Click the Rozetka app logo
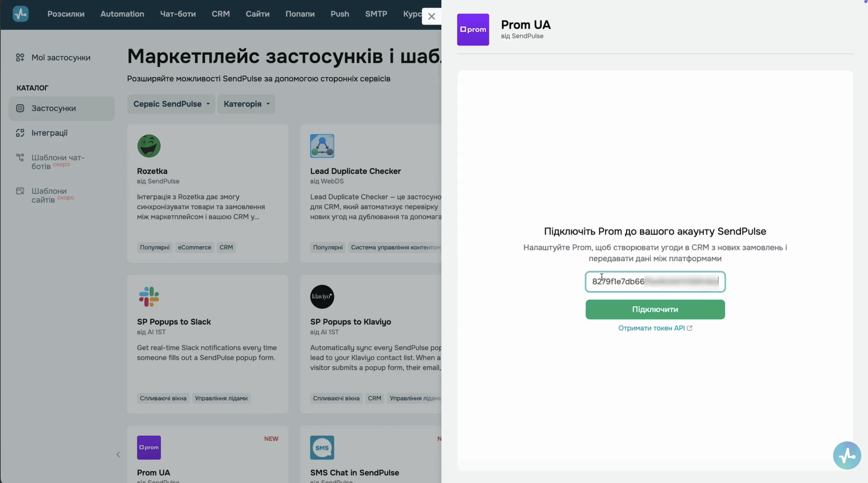 coord(149,146)
